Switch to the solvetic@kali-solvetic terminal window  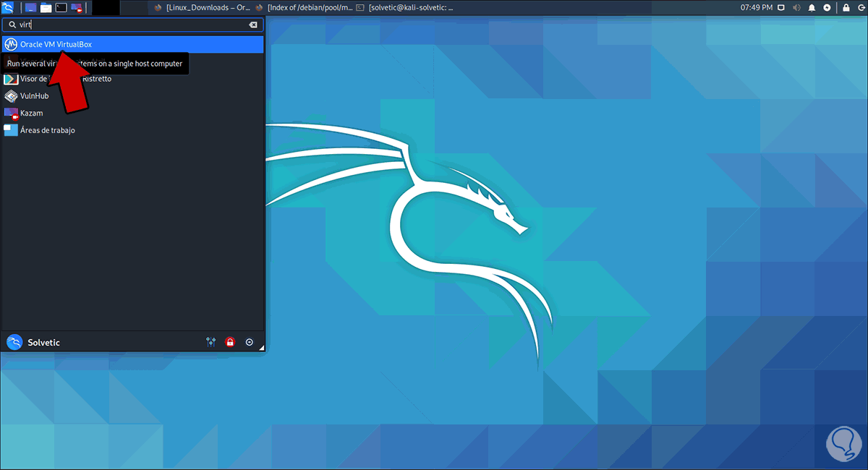[x=404, y=8]
